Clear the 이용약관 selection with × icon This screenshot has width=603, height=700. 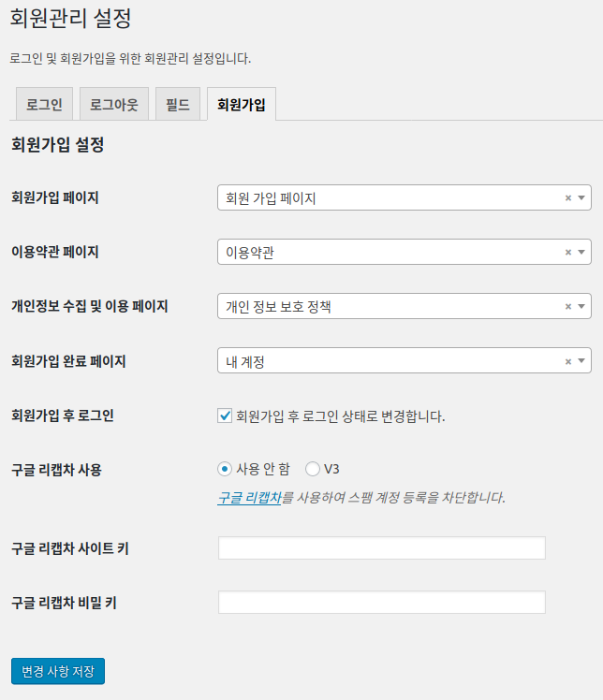coord(568,253)
